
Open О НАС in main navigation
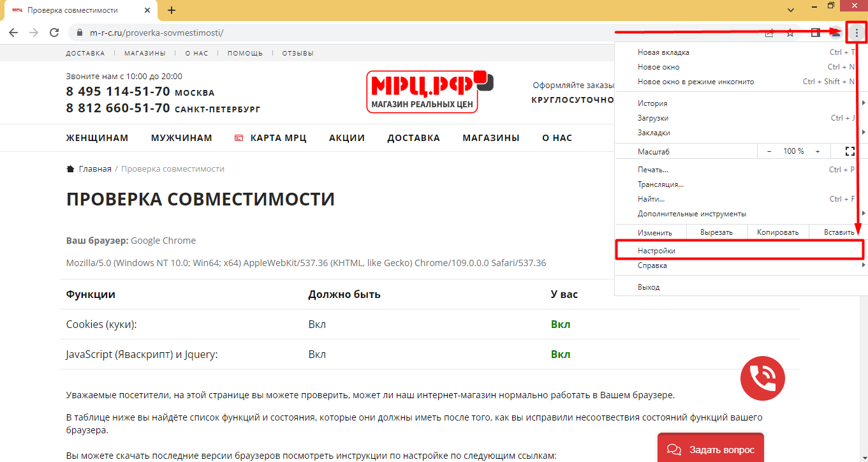coord(557,138)
